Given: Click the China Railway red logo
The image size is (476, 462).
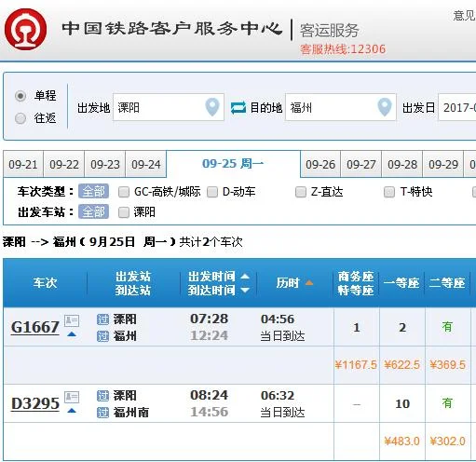Looking at the screenshot, I should [x=25, y=29].
